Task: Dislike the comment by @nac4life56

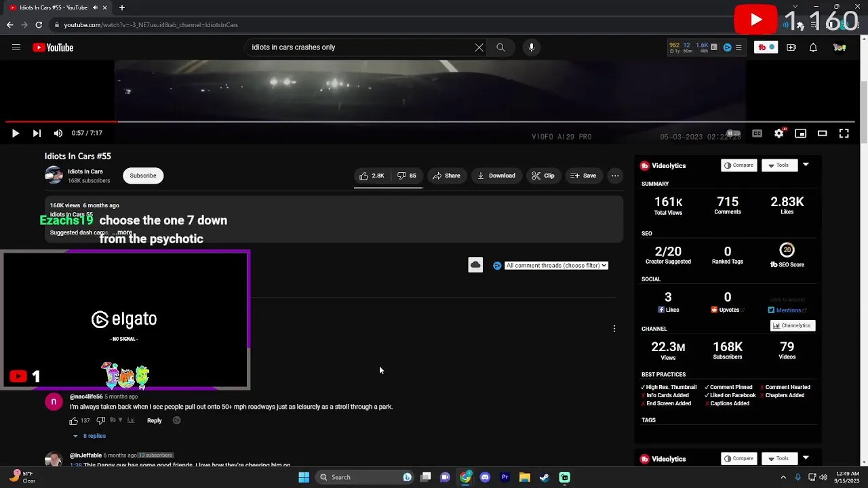Action: (101, 421)
